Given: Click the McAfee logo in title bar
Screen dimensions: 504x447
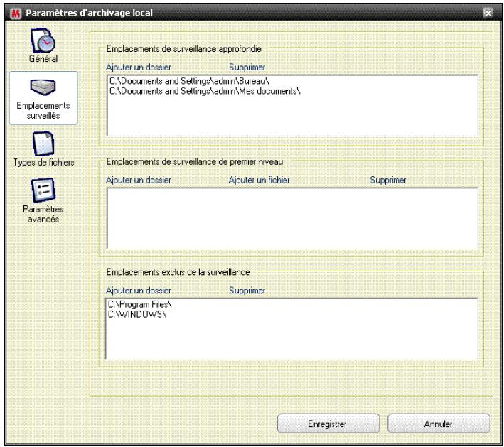Looking at the screenshot, I should pyautogui.click(x=16, y=14).
